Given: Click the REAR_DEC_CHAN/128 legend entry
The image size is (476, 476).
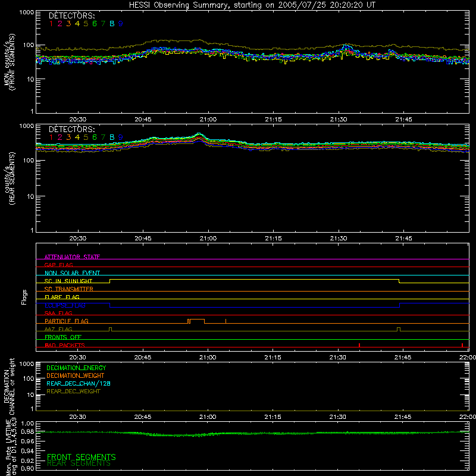Looking at the screenshot, I should click(79, 384).
